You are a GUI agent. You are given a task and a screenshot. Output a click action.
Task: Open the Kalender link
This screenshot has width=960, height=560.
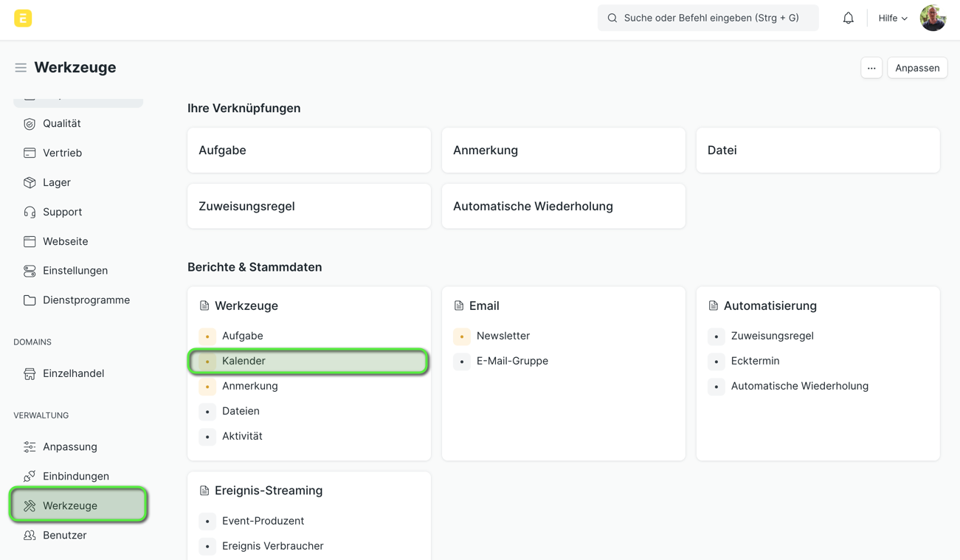[x=244, y=361]
